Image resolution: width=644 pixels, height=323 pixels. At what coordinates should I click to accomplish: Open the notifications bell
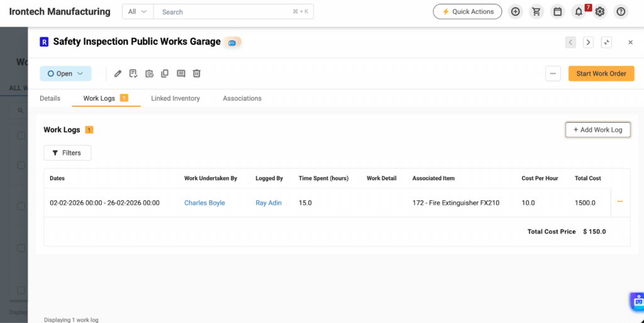pos(579,11)
